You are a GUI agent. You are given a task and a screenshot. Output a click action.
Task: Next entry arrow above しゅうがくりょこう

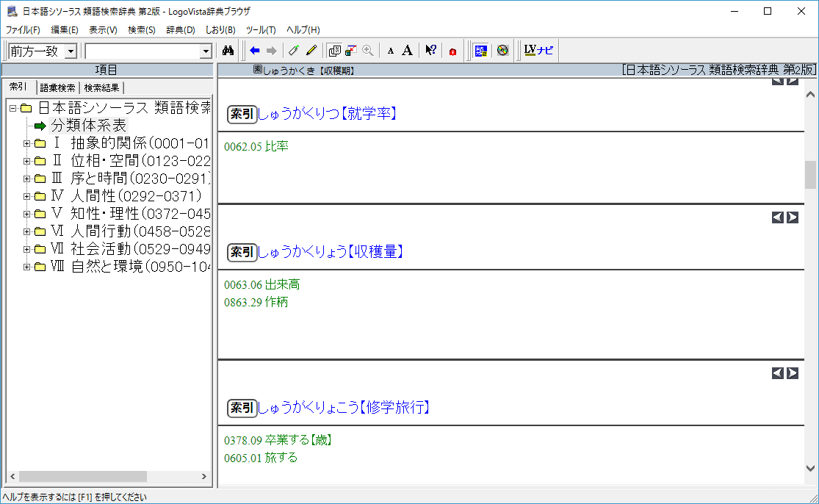point(793,373)
